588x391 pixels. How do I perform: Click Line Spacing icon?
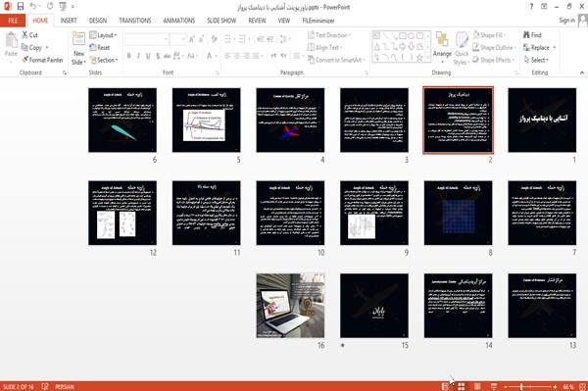tap(284, 38)
